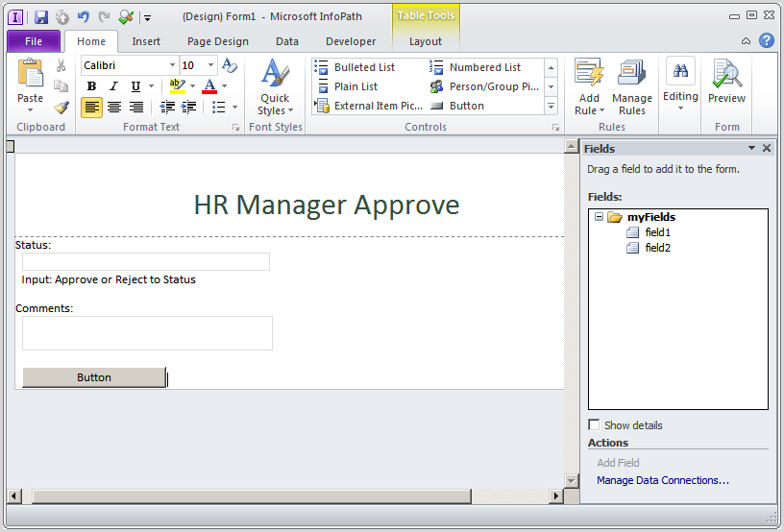
Task: Center-align the text
Action: coord(114,107)
